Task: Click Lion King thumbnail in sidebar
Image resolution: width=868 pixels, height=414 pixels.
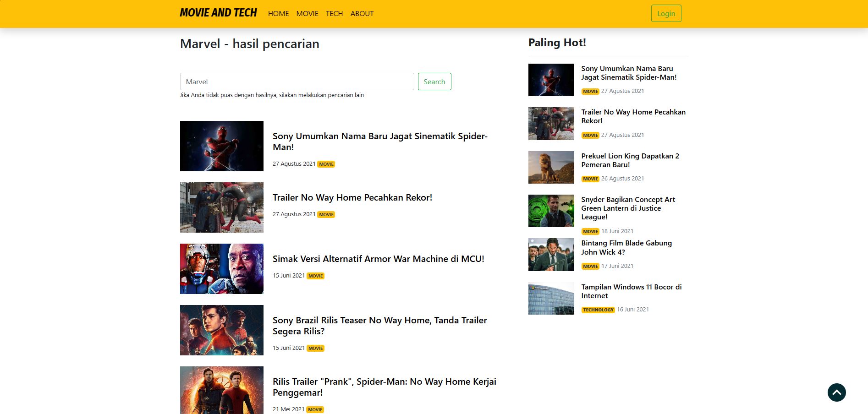Action: [x=551, y=167]
